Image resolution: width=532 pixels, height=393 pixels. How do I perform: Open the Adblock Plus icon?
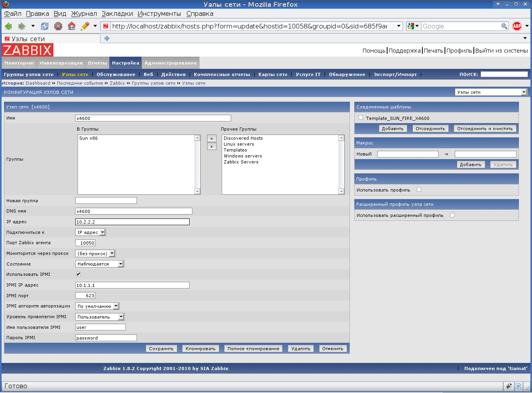pyautogui.click(x=517, y=26)
